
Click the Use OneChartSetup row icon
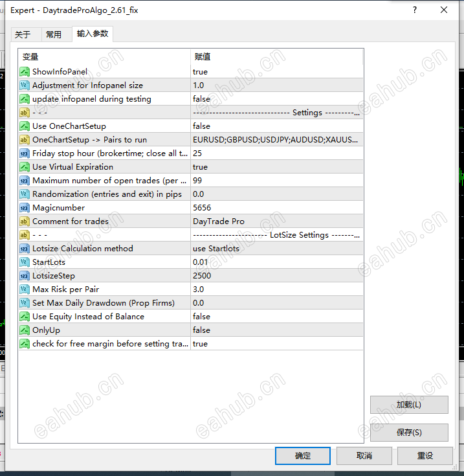tap(25, 126)
